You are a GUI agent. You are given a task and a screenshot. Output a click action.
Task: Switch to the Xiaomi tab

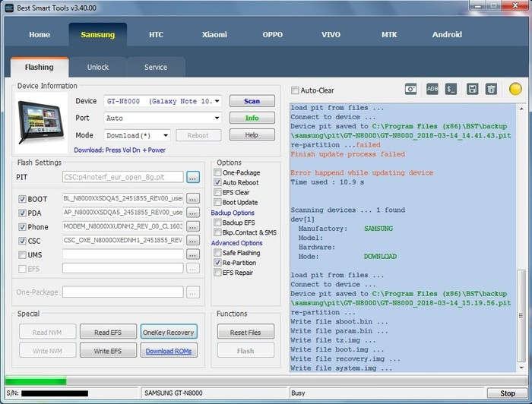click(x=214, y=35)
